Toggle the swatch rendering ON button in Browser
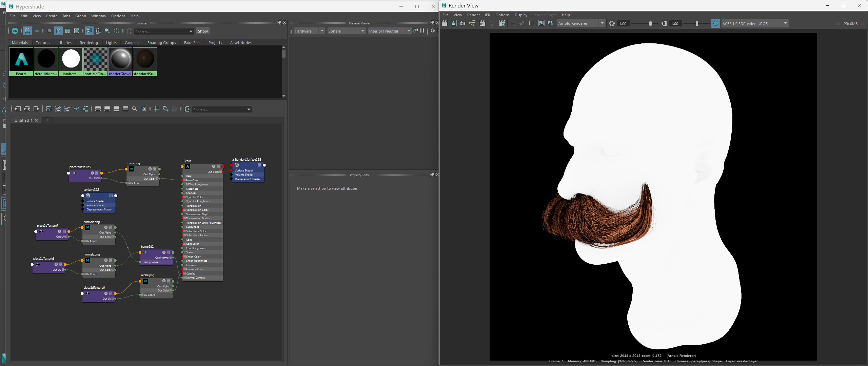 pos(15,31)
